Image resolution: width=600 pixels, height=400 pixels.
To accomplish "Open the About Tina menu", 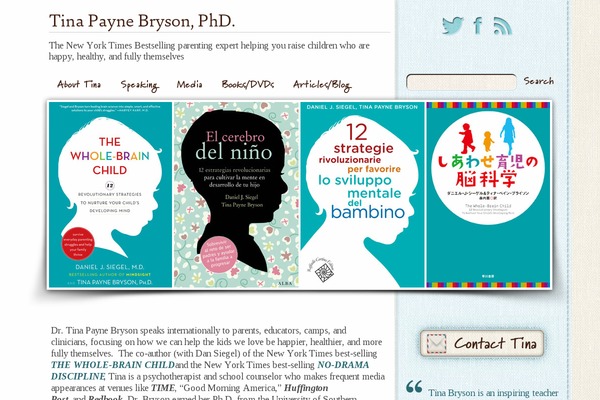I will 79,84.
